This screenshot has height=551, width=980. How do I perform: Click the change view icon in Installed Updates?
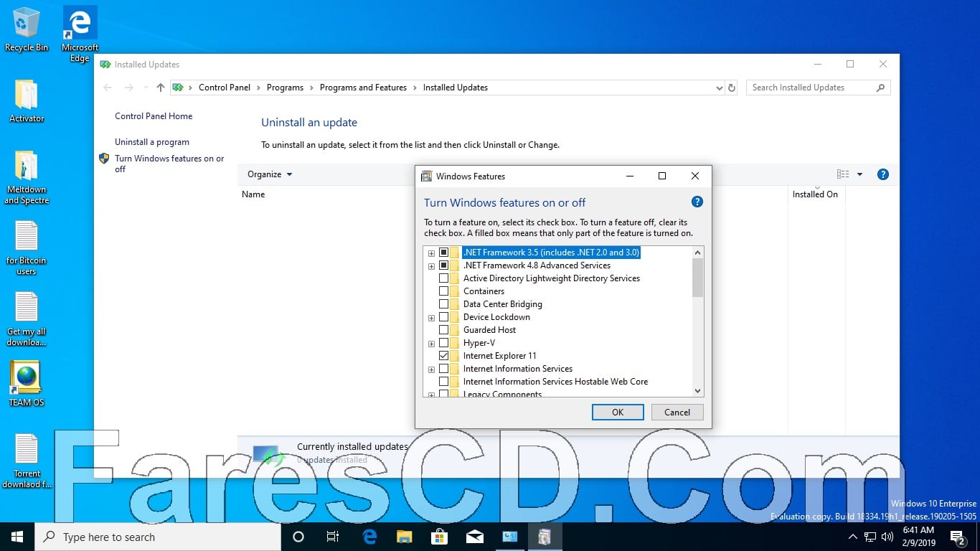pyautogui.click(x=843, y=174)
